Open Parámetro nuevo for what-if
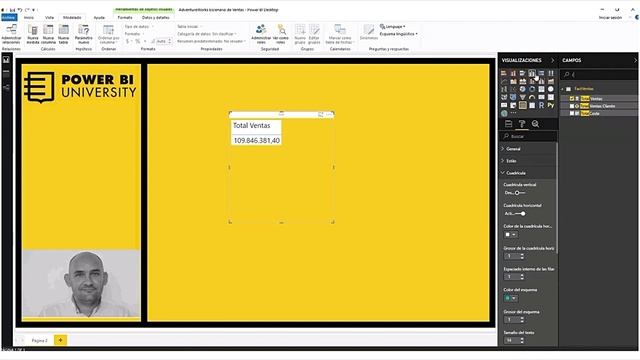The width and height of the screenshot is (640, 360). pos(84,34)
